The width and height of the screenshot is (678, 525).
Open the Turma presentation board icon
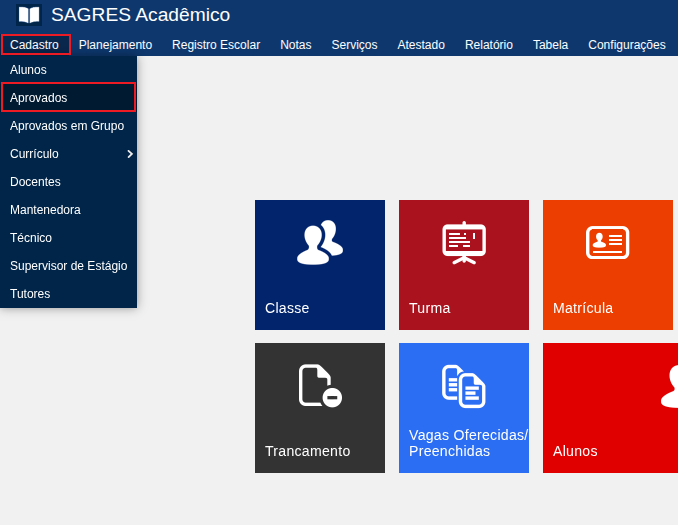[464, 243]
